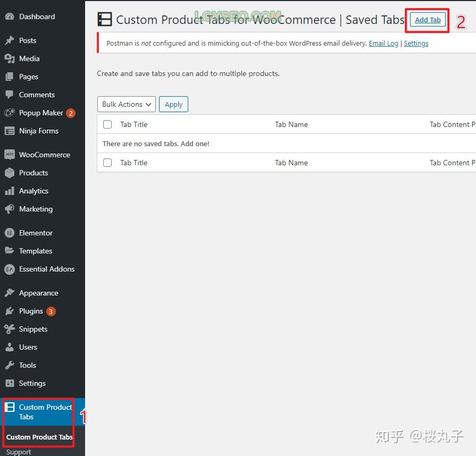This screenshot has width=476, height=456.
Task: Click the Plugins update badge 3
Action: 51,311
